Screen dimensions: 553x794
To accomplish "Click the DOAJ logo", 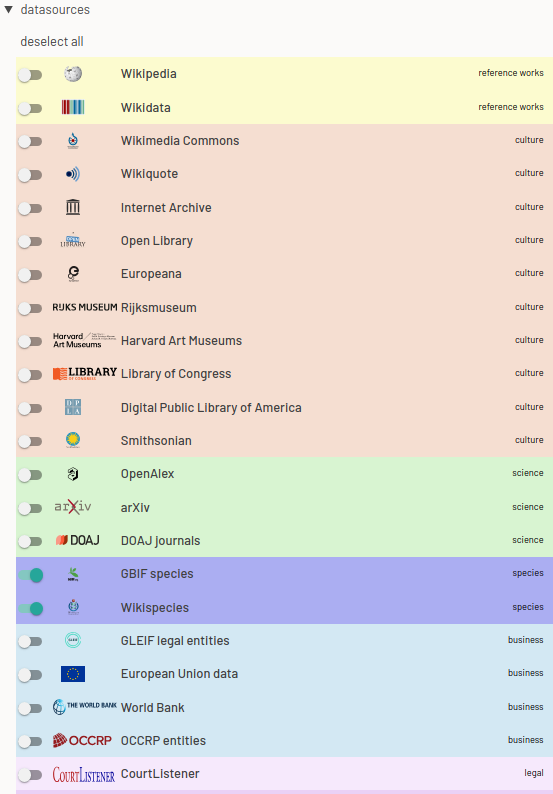I will point(77,540).
